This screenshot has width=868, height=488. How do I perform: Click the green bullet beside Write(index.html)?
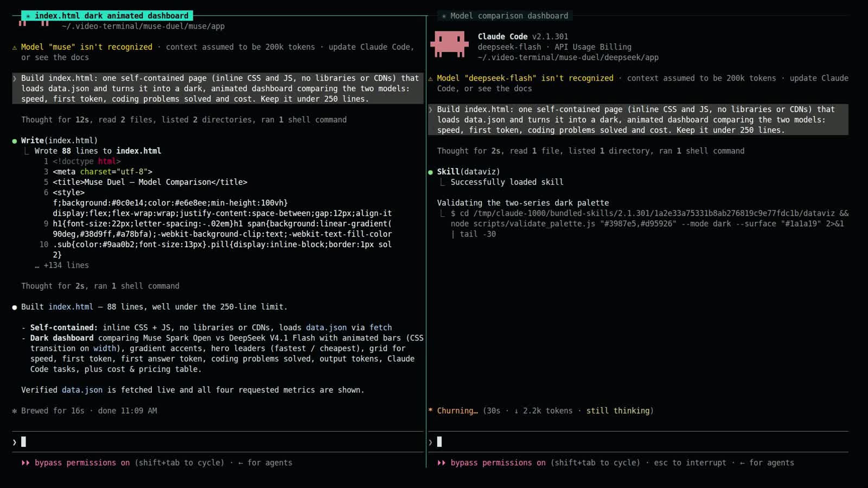tap(15, 141)
